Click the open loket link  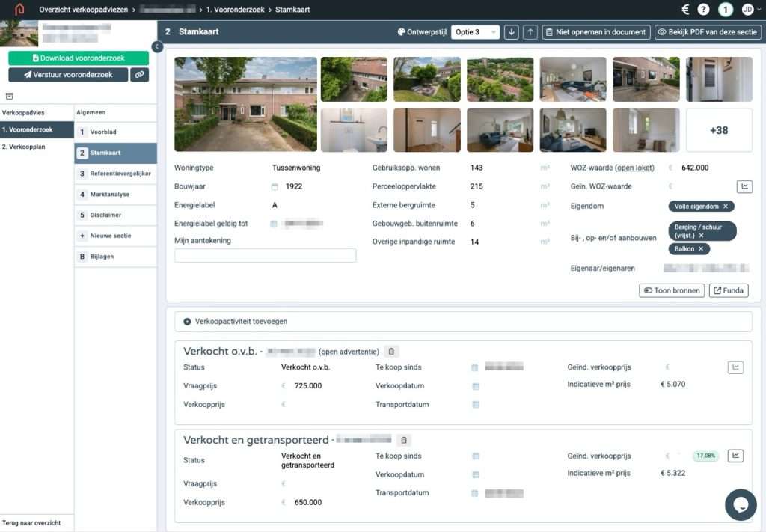(634, 168)
